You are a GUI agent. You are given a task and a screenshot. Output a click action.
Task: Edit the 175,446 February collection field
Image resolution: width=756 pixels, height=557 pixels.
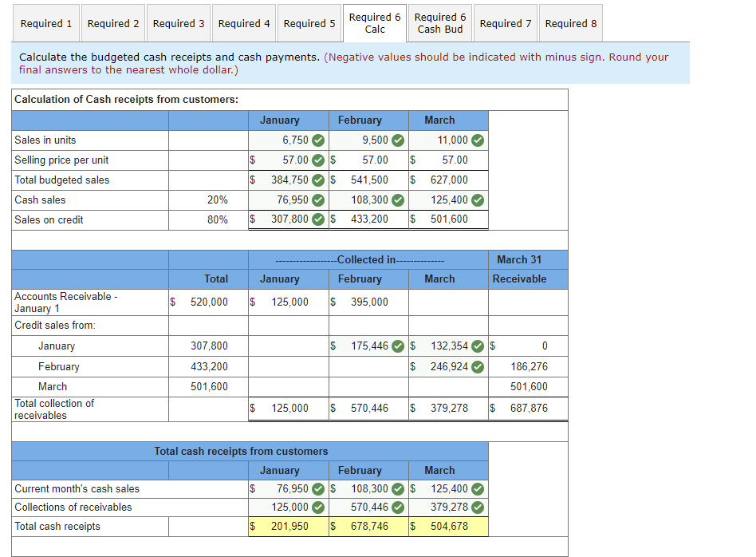pos(369,346)
